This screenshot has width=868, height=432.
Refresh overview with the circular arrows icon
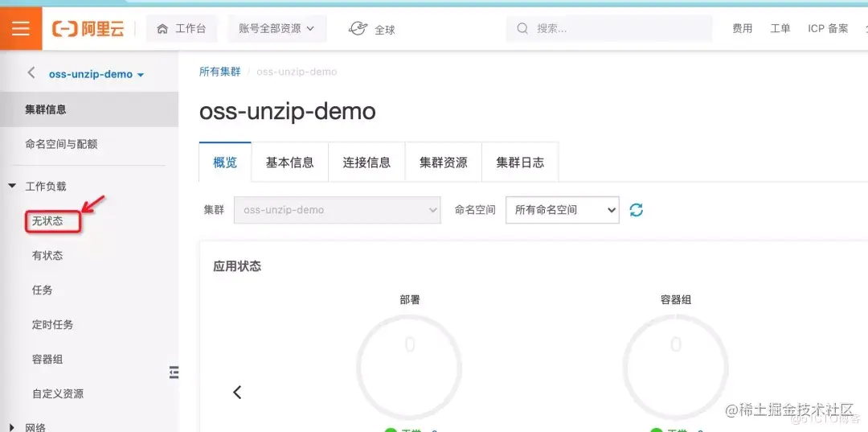point(636,210)
